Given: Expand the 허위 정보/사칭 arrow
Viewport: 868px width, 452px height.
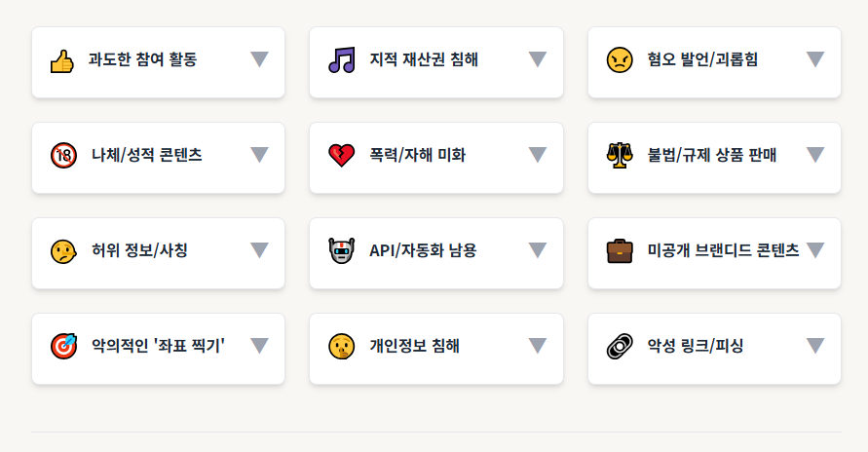Looking at the screenshot, I should click(x=259, y=250).
